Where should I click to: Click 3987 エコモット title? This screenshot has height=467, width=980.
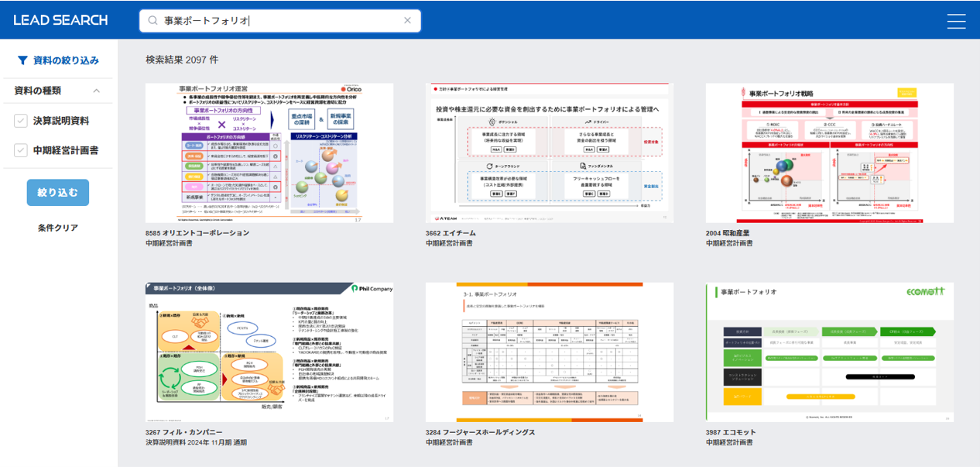(731, 432)
